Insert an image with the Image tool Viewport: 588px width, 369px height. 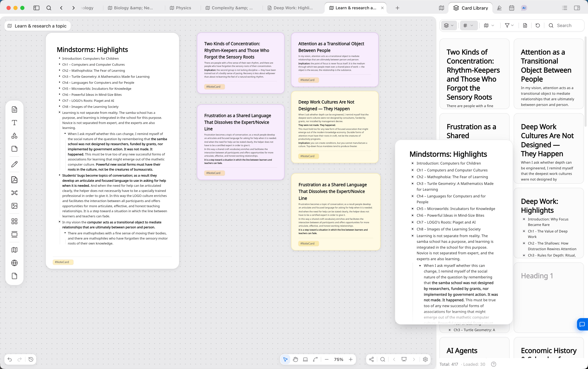tap(14, 206)
